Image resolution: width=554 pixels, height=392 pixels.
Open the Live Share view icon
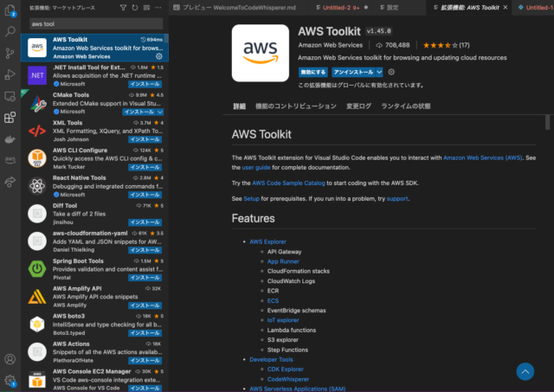pos(10,182)
